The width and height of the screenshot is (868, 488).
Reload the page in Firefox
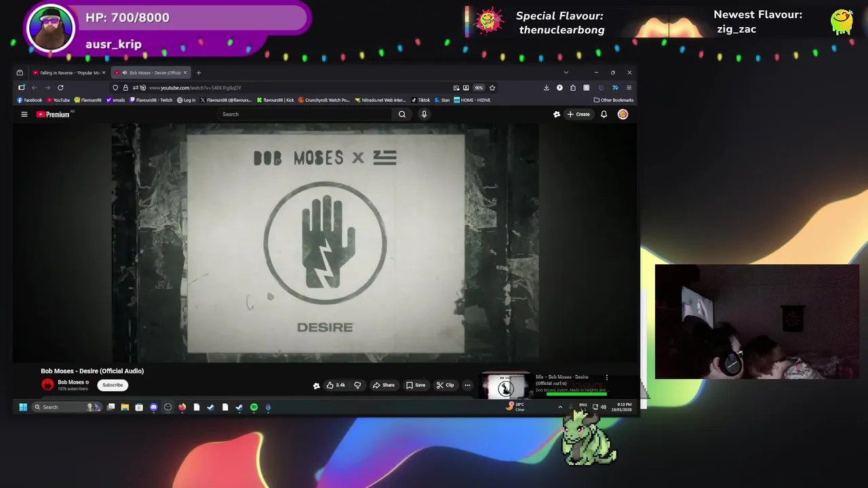point(60,87)
